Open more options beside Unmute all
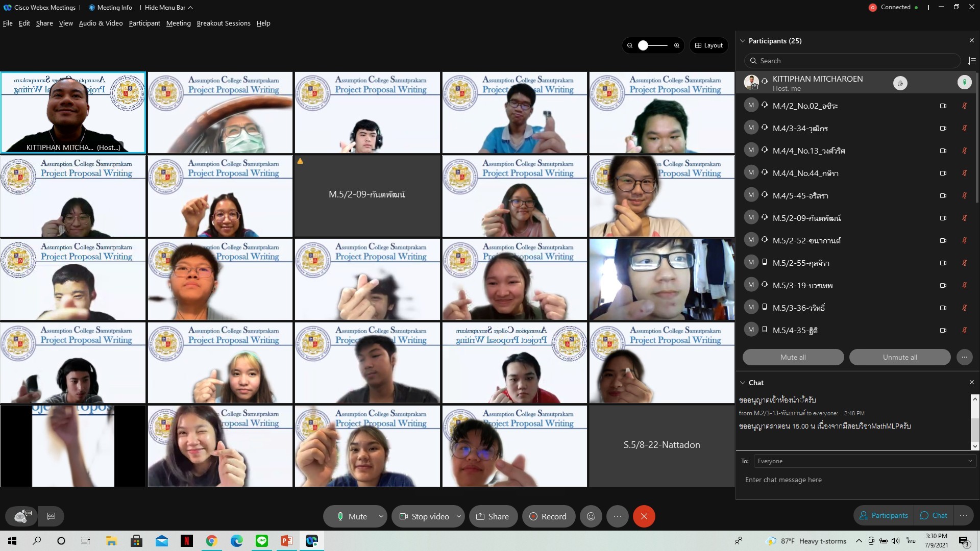 965,357
